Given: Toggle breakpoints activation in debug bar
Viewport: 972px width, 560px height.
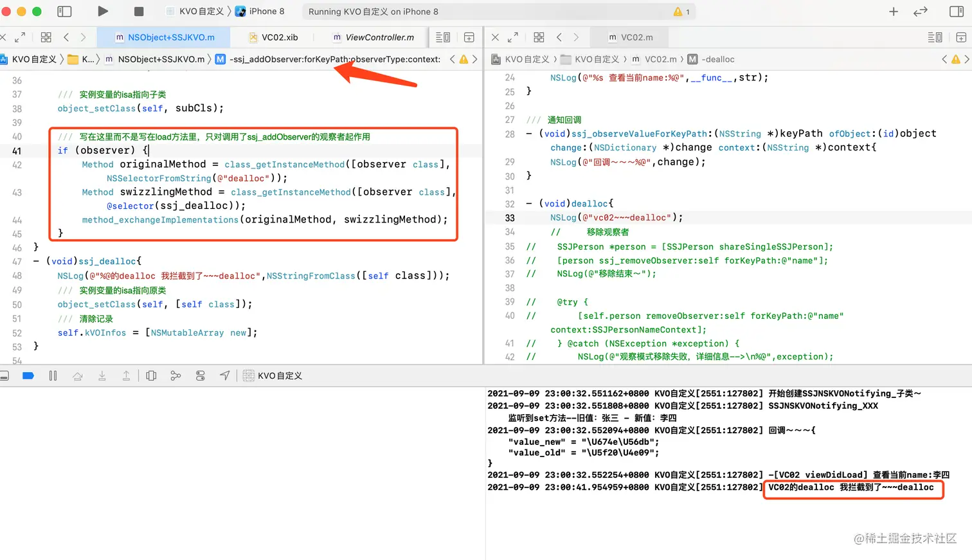Looking at the screenshot, I should point(28,375).
